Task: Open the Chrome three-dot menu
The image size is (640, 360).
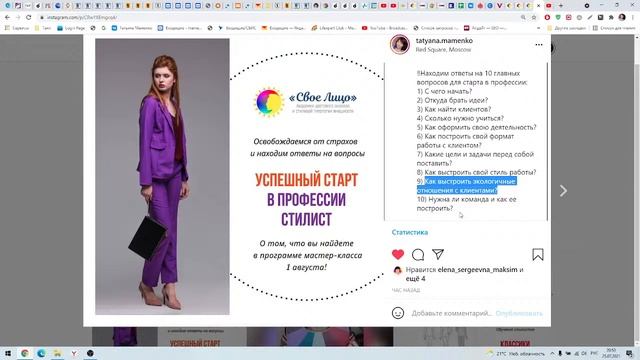Action: [x=633, y=18]
